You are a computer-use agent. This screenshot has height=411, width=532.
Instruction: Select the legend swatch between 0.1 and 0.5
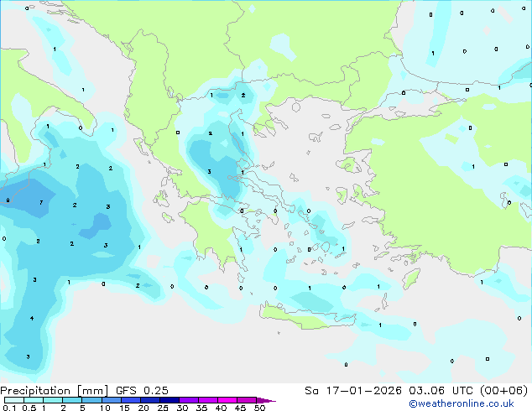tap(14, 400)
